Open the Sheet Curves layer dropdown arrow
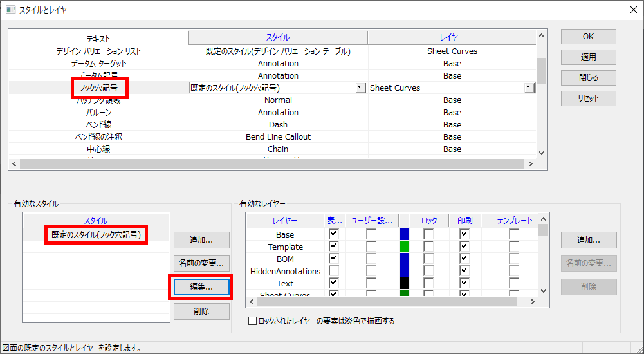 pos(529,88)
